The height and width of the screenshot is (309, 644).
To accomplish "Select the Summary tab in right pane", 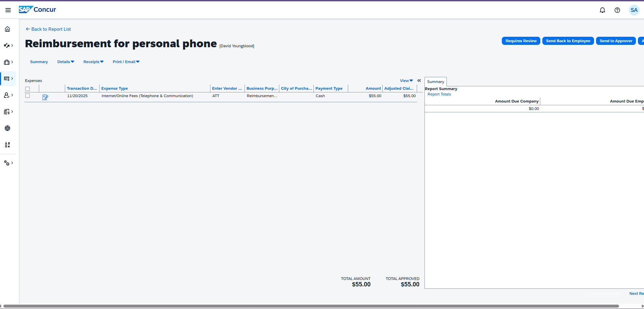I will [436, 82].
